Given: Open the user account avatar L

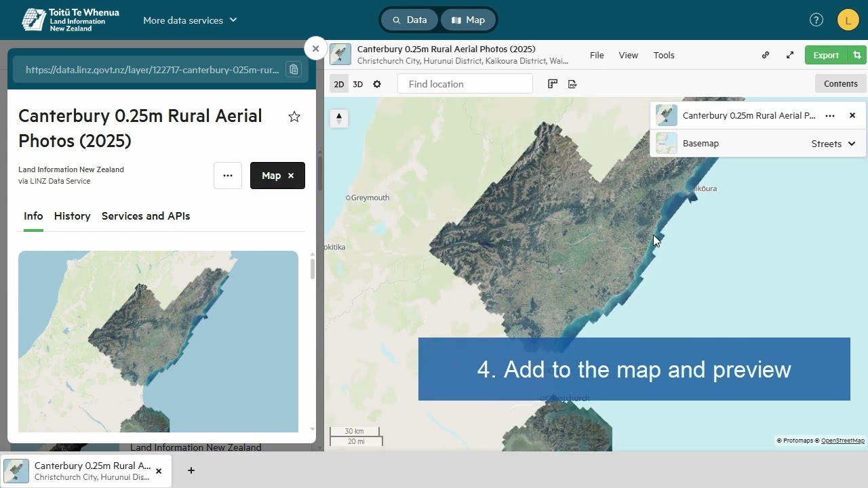Looking at the screenshot, I should (848, 20).
